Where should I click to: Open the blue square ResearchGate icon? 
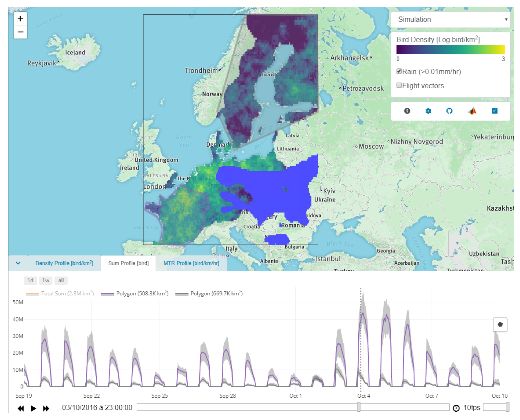[x=495, y=111]
